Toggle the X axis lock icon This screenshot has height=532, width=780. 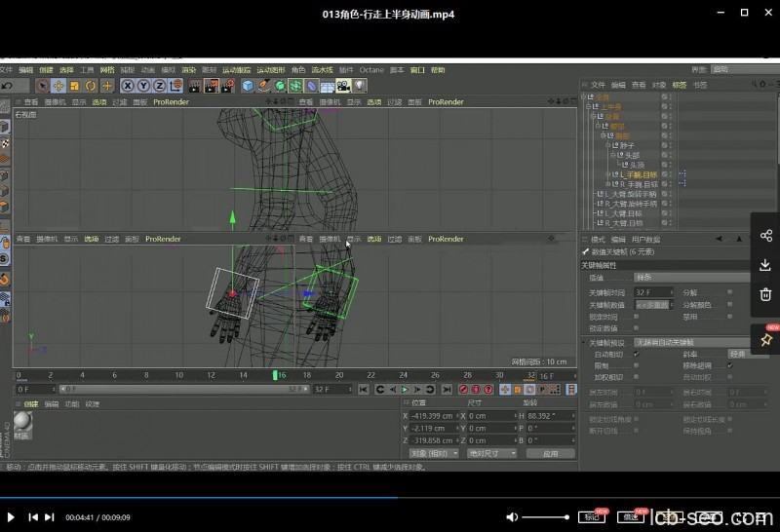click(127, 86)
